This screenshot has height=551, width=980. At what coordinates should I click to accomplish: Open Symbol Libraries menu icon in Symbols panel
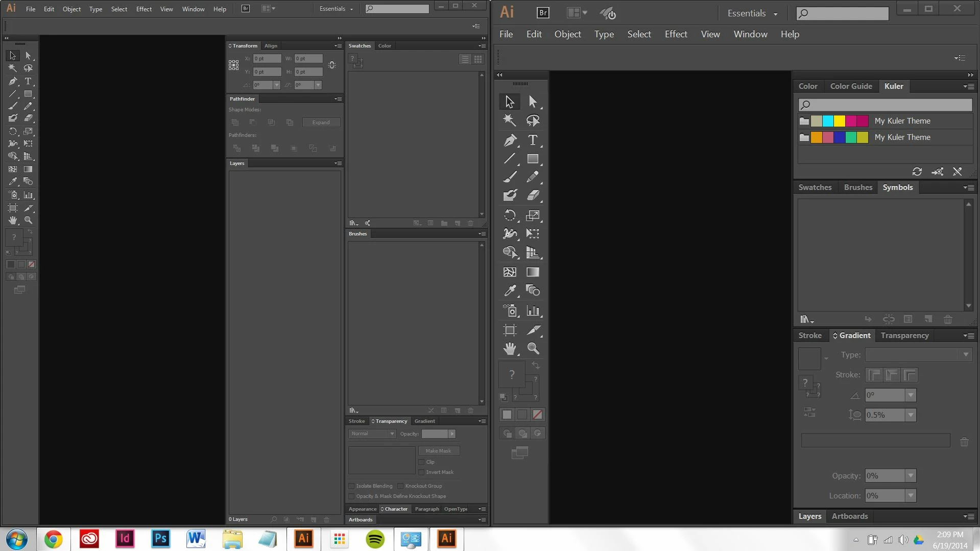click(806, 319)
